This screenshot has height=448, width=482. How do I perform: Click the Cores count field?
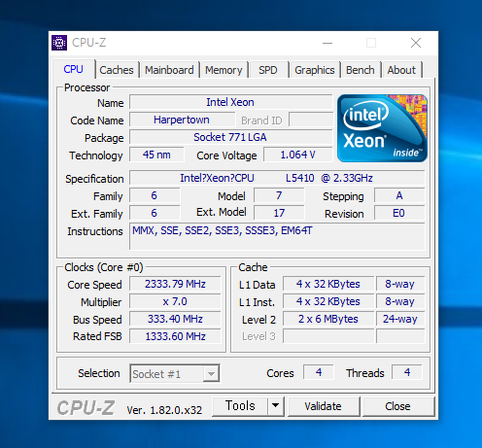(319, 372)
